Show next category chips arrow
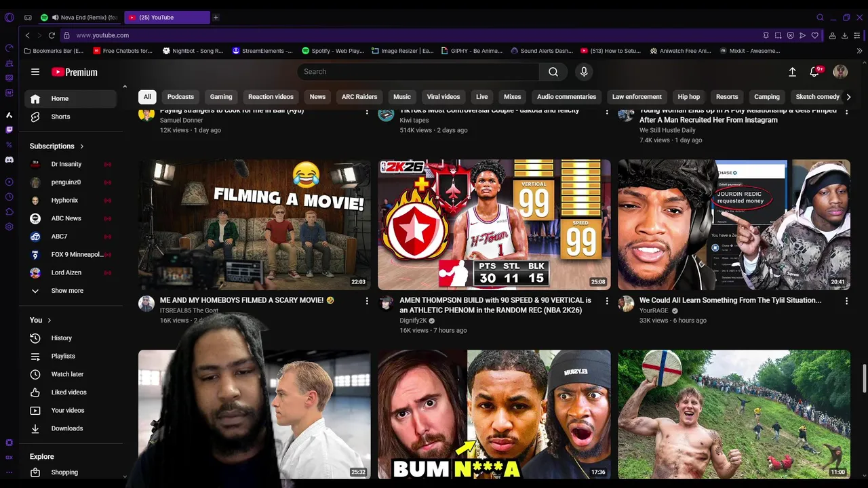Image resolution: width=868 pixels, height=488 pixels. (x=848, y=97)
